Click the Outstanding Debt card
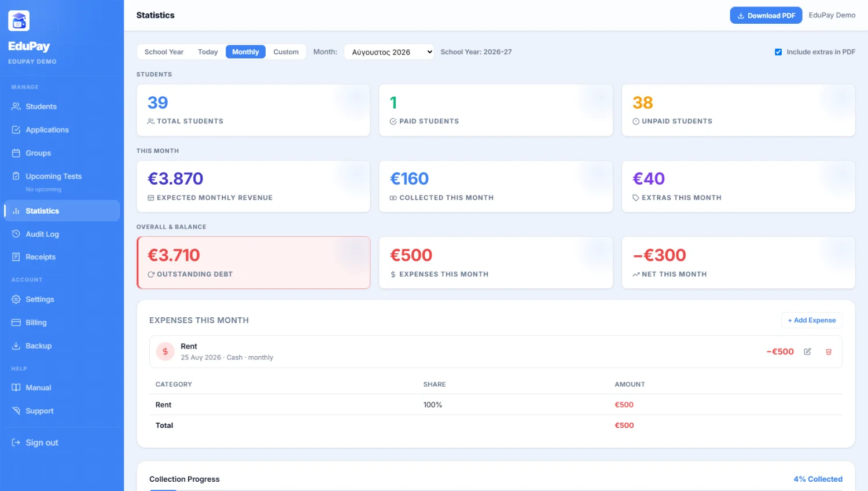Screen dimensions: 868x491 [x=253, y=262]
